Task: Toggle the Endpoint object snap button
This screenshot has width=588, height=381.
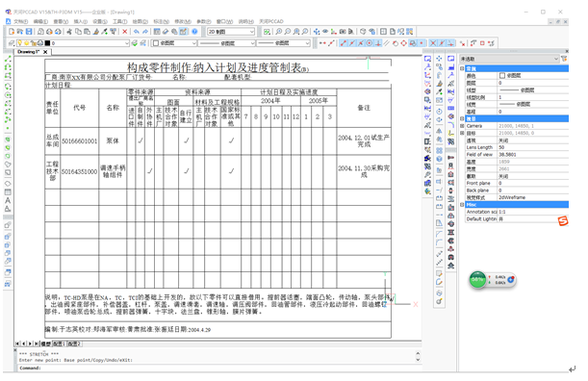Action: click(344, 43)
